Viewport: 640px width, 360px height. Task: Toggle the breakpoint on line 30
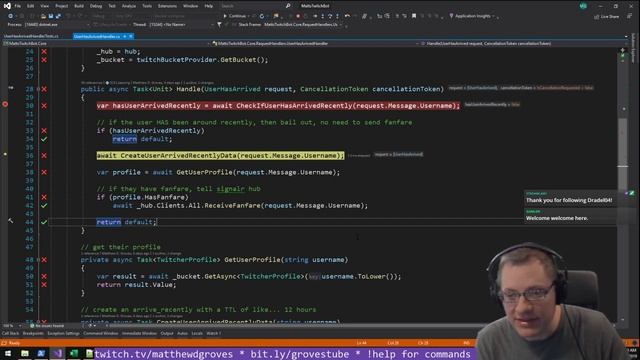5,104
